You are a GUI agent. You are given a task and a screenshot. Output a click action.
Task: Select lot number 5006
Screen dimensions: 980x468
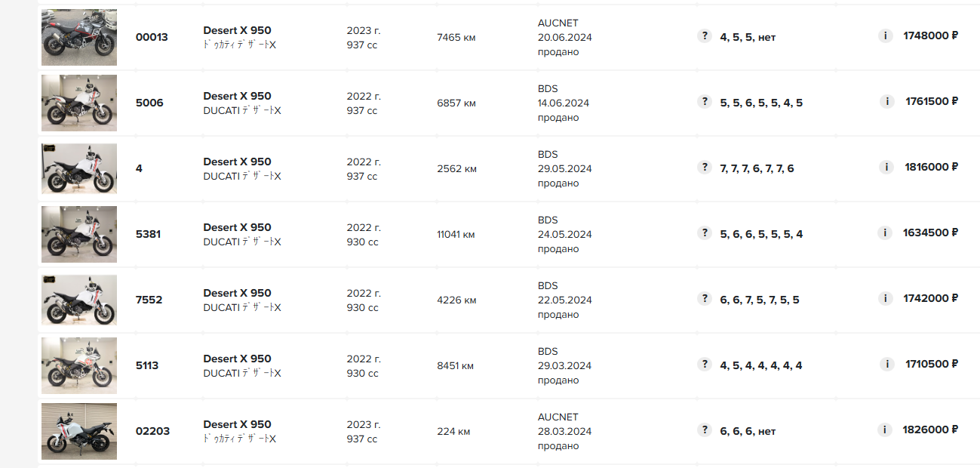click(x=149, y=103)
